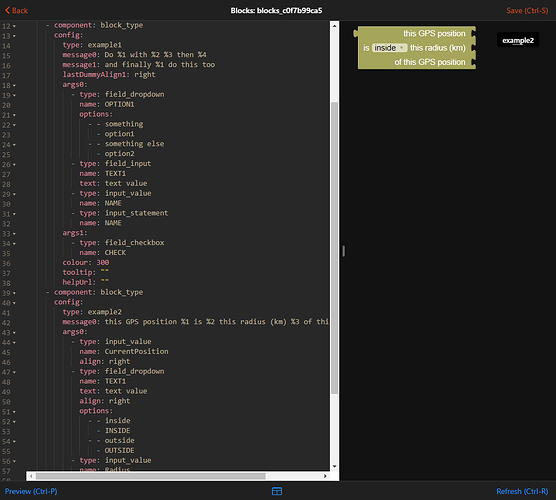Click the editor's vertical scrollbar up arrow
The width and height of the screenshot is (556, 500).
[334, 26]
